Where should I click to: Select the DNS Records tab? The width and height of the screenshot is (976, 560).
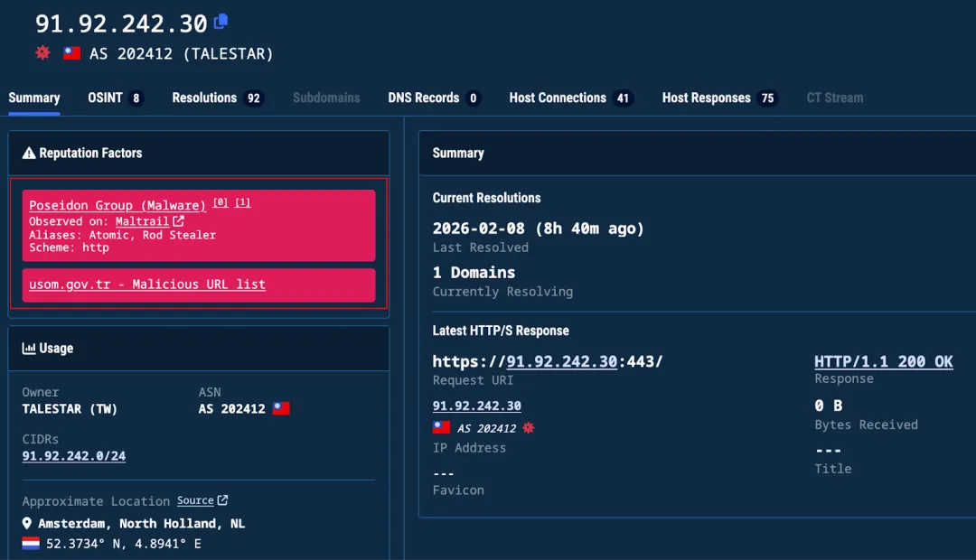coord(424,98)
